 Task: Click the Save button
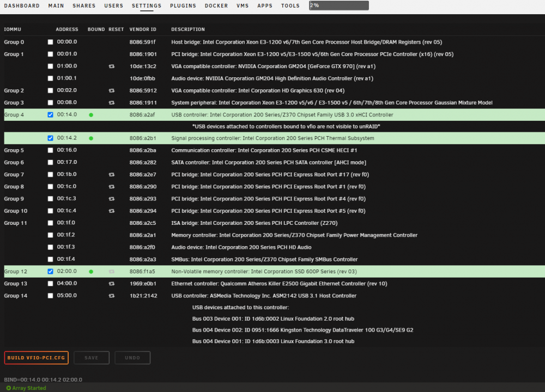92,358
